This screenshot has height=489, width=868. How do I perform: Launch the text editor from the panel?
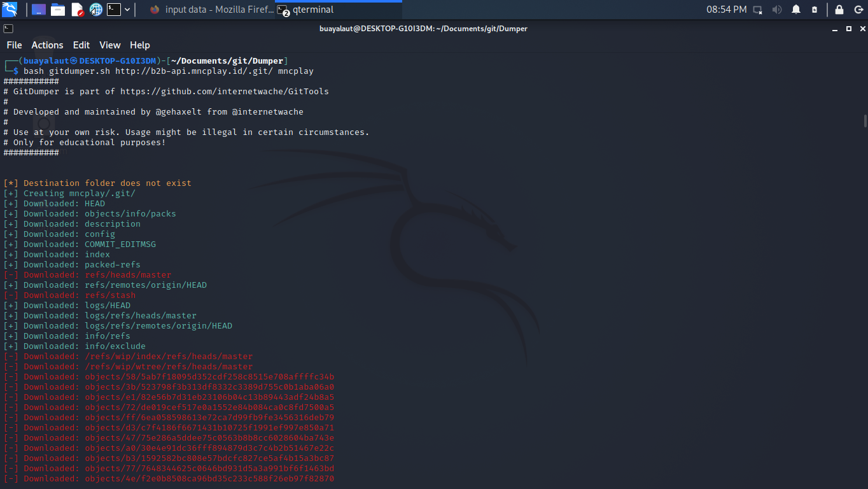click(77, 10)
